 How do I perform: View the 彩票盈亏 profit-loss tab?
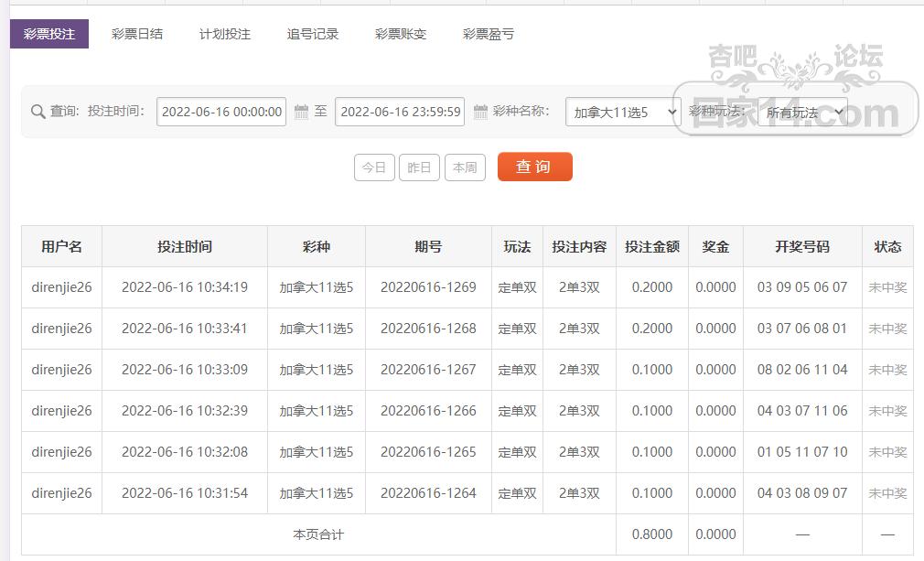488,34
